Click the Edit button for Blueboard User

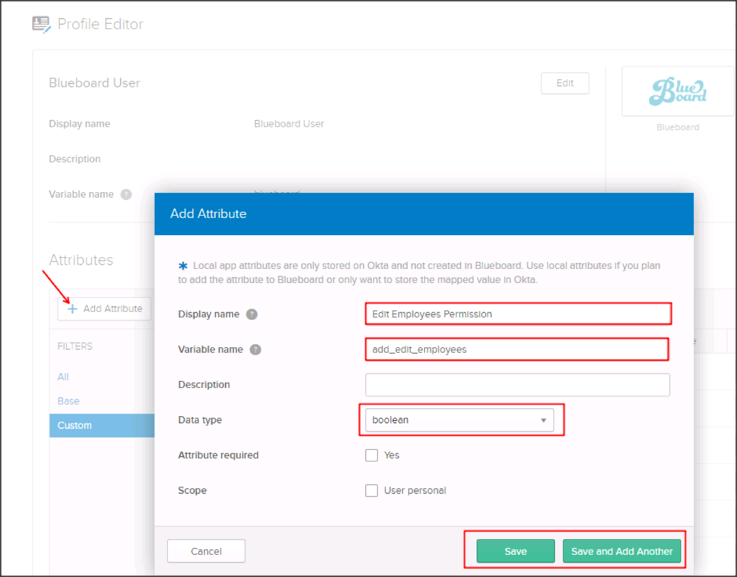tap(564, 83)
